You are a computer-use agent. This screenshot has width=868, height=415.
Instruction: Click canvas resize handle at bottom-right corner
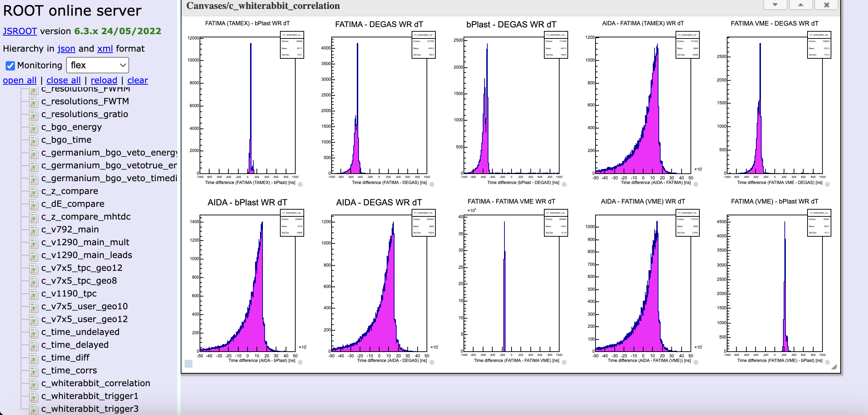[x=834, y=367]
